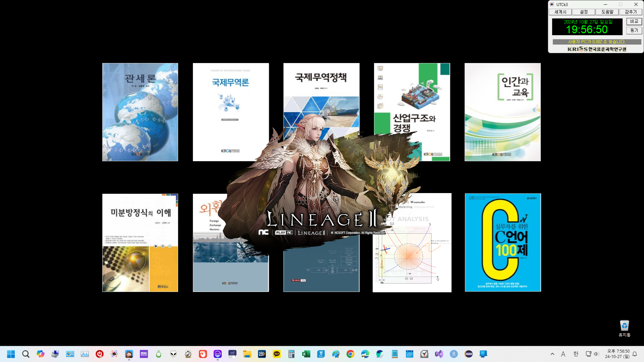Open Google Chrome from the taskbar

coord(351,354)
